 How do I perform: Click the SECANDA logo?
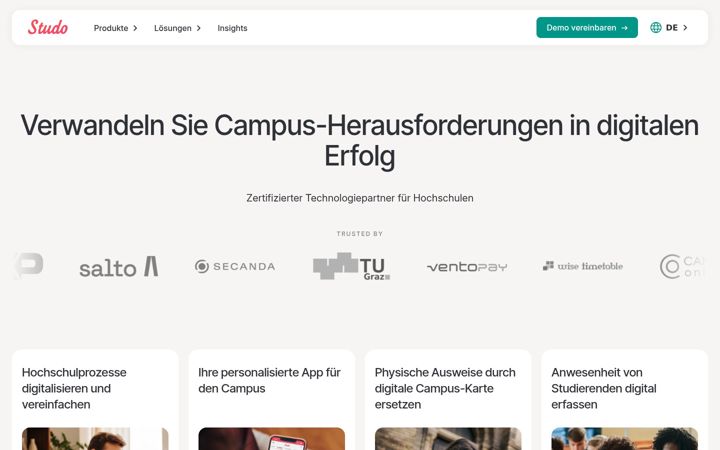point(235,266)
